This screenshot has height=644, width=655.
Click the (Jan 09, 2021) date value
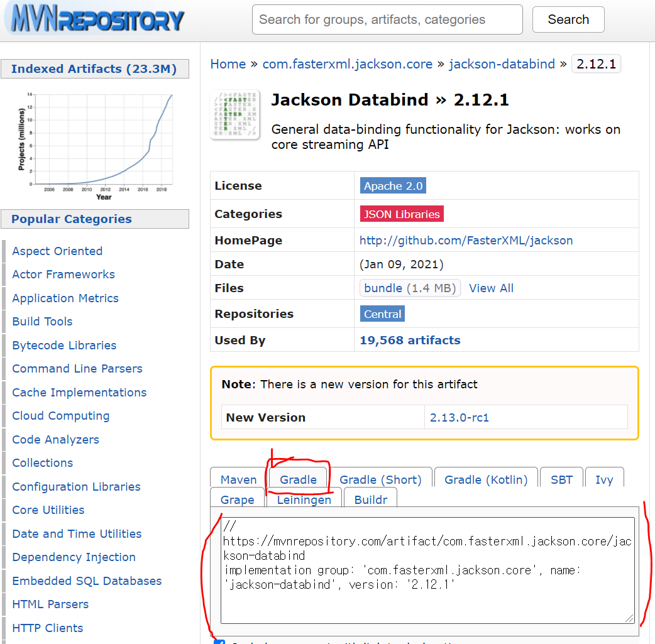click(402, 265)
